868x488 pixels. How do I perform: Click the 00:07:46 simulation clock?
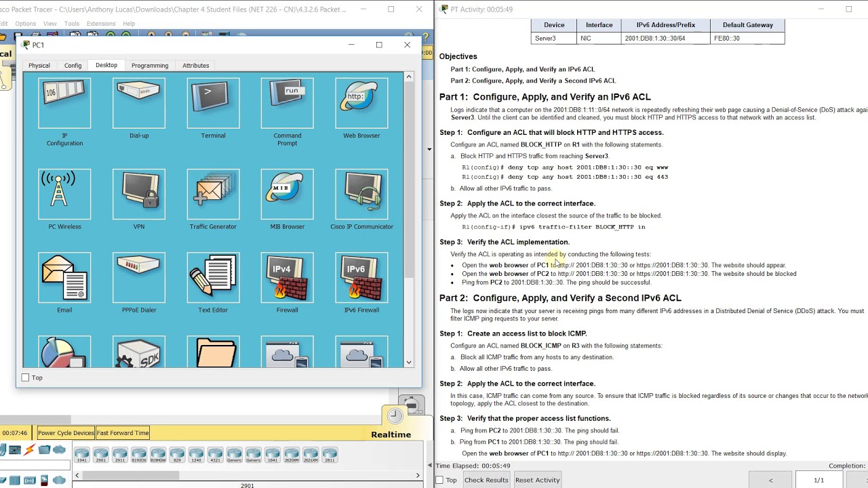pos(15,433)
